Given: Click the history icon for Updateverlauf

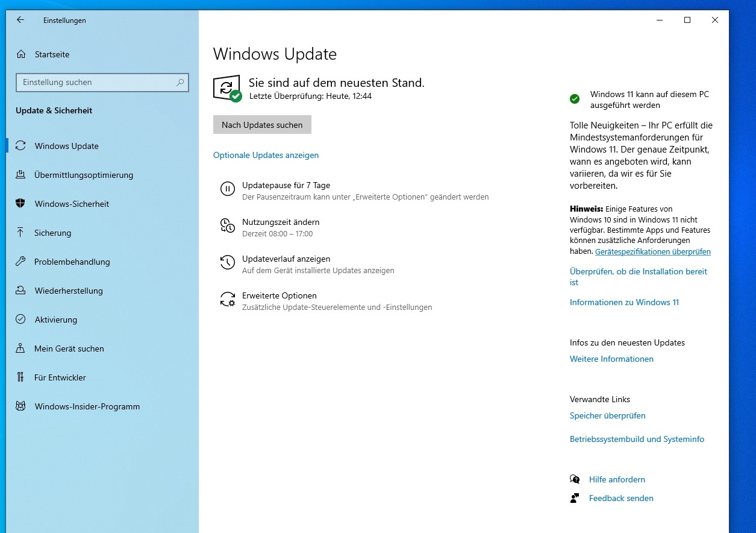Looking at the screenshot, I should click(x=227, y=262).
